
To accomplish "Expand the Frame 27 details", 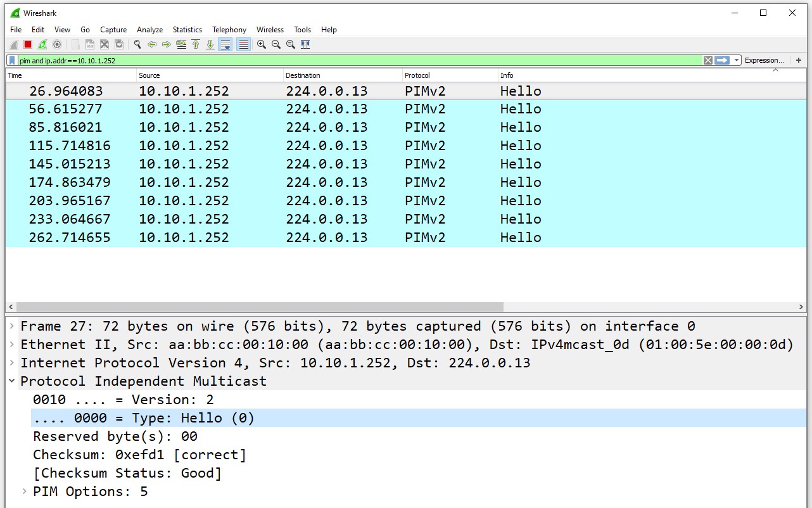I will coord(12,326).
